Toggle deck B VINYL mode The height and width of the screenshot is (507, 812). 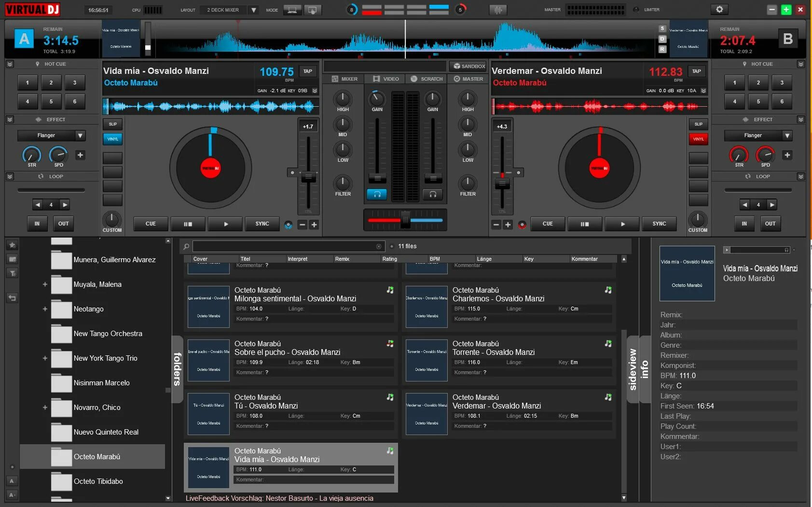(x=698, y=139)
